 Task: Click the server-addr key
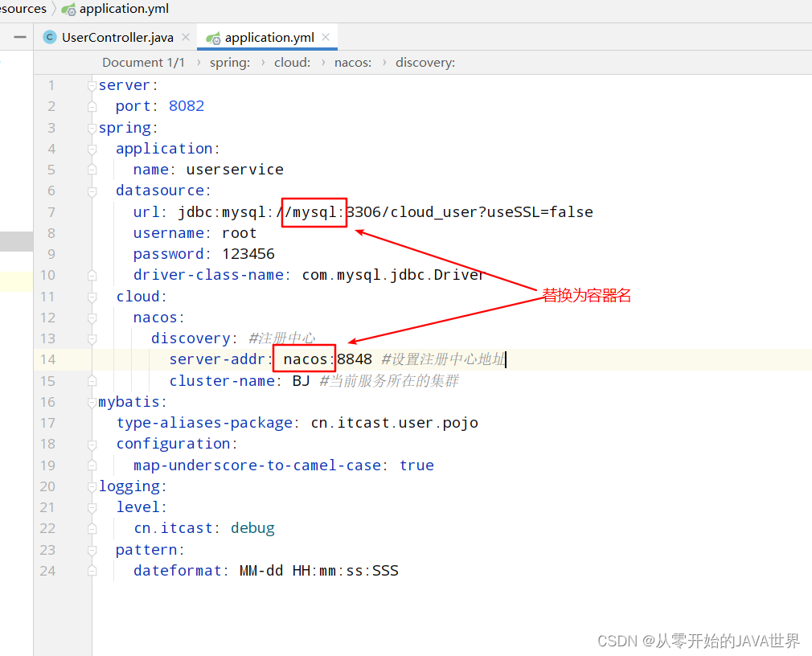coord(217,359)
